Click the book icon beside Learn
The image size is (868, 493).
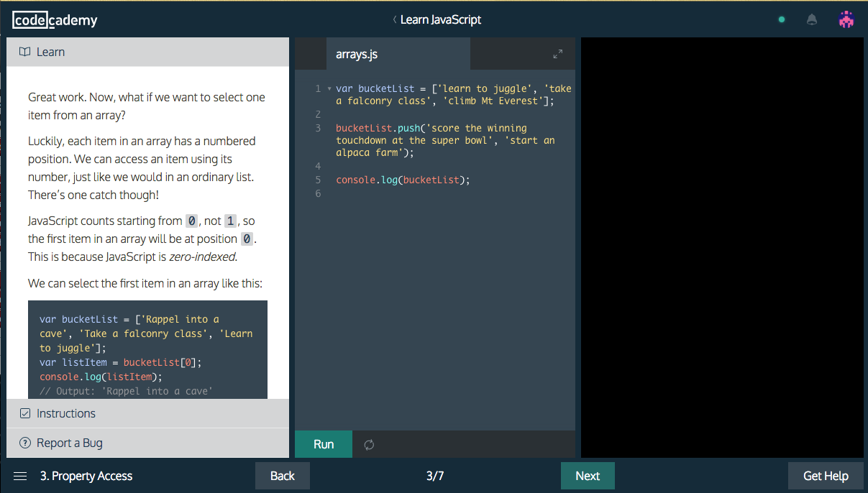(25, 52)
